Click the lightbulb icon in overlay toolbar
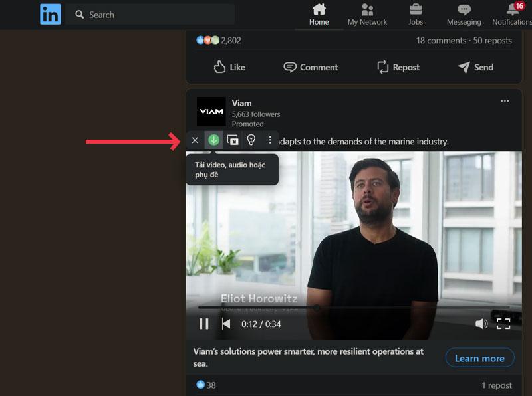Screen dimensions: 532x396 (251, 140)
